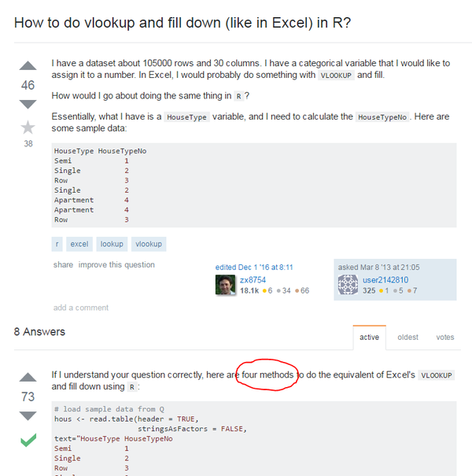
Task: Click the green accepted-answer checkmark
Action: (x=28, y=440)
